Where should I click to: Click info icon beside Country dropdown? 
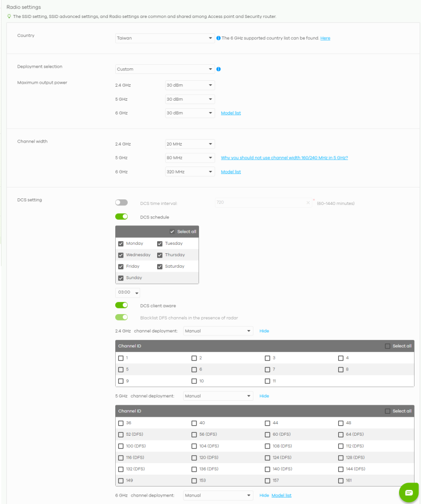coord(218,38)
